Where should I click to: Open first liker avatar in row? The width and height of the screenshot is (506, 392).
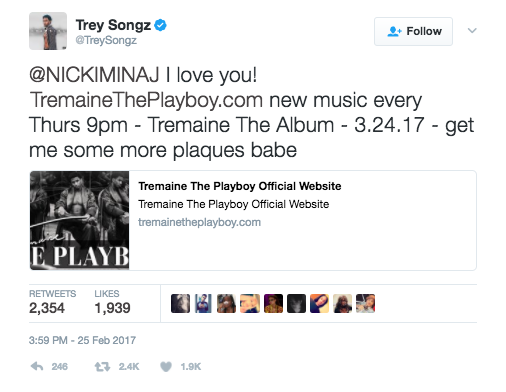[x=180, y=303]
